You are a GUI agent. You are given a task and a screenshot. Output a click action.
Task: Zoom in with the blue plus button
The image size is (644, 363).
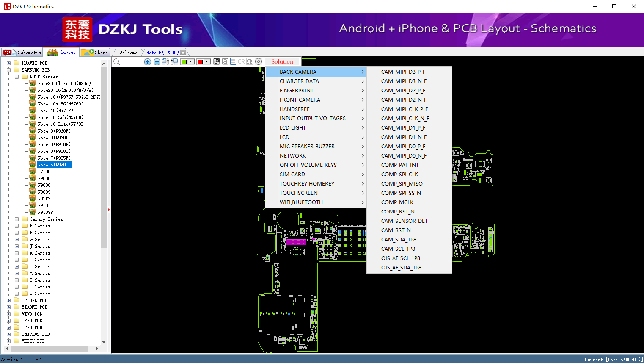pyautogui.click(x=148, y=62)
